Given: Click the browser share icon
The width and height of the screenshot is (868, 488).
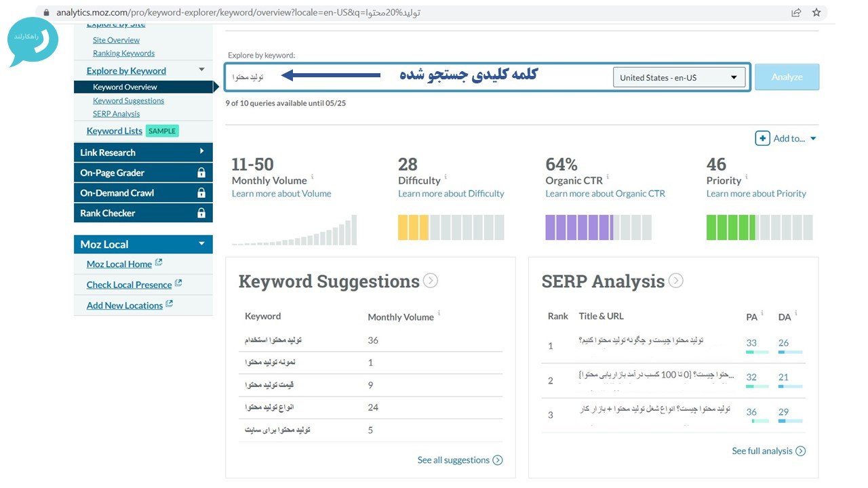Looking at the screenshot, I should (796, 12).
